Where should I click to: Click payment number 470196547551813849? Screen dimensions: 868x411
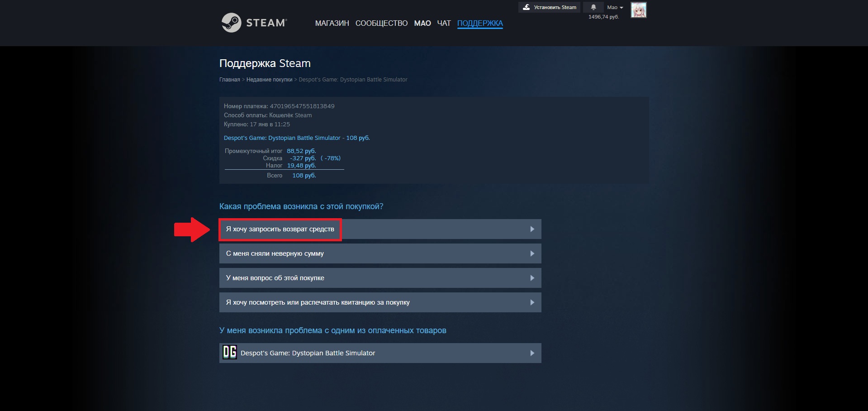pos(302,106)
